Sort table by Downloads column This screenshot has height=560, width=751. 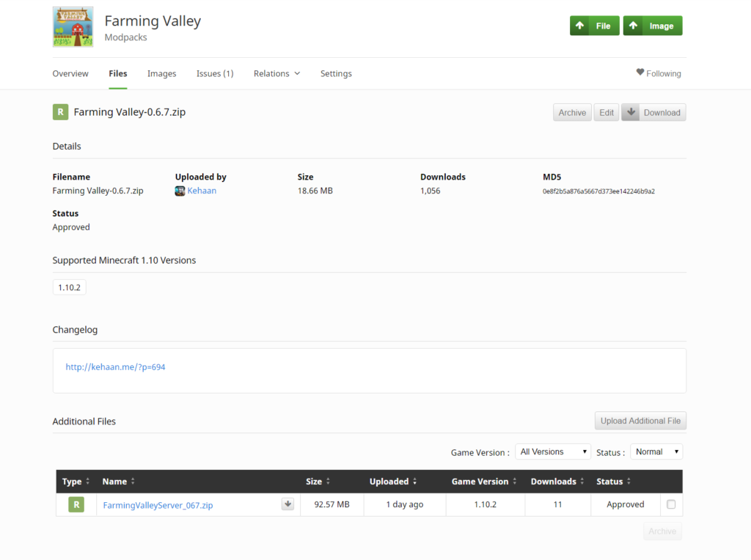tap(557, 482)
